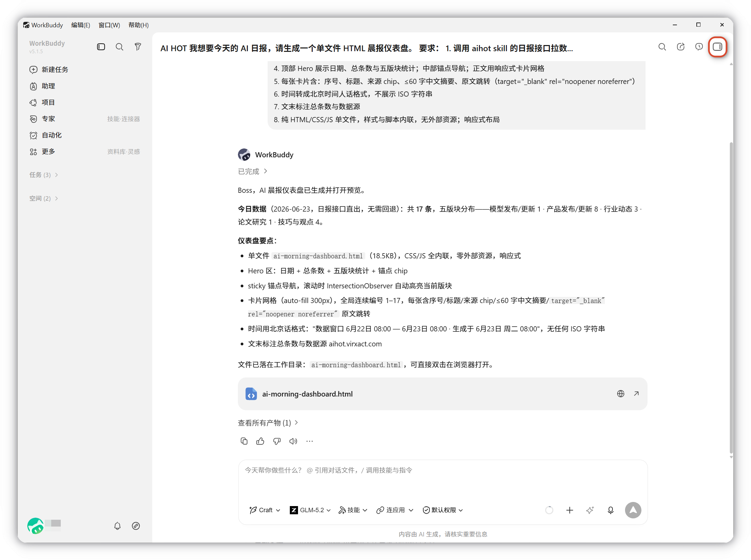Copy the assistant response
Screen dimensions: 751x560
tap(244, 441)
